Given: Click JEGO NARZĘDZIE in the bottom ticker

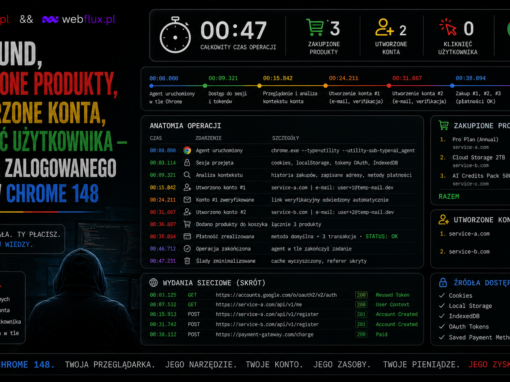Looking at the screenshot, I should [201, 365].
